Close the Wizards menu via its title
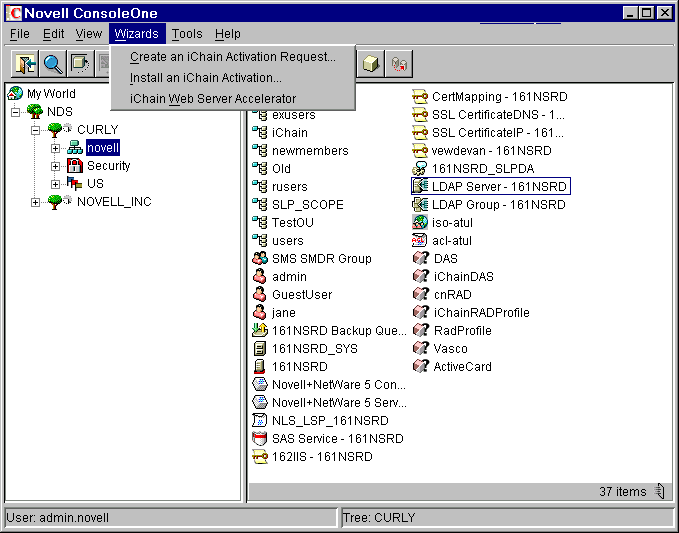 (137, 34)
